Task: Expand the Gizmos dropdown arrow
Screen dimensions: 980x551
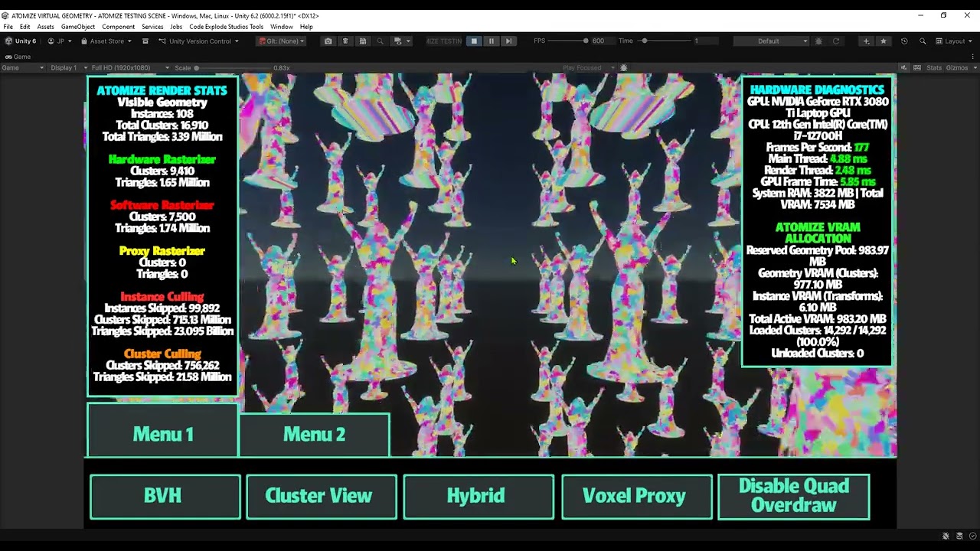Action: pos(974,68)
